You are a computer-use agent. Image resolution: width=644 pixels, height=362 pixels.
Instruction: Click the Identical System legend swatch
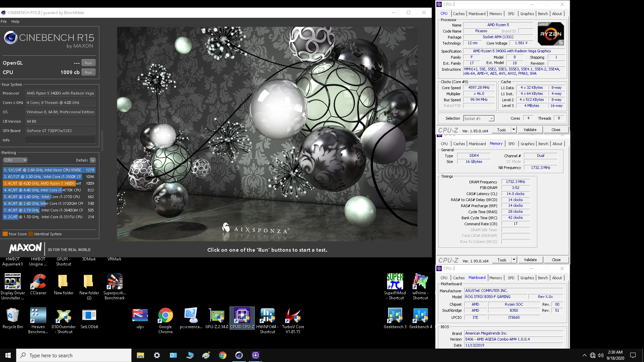[31, 234]
